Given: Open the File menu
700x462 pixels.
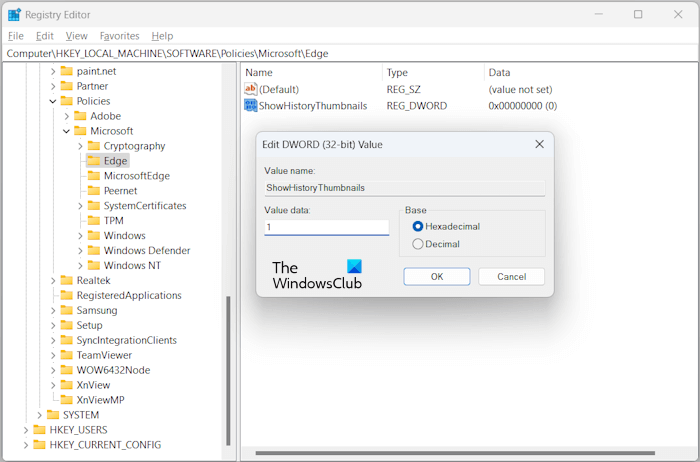Looking at the screenshot, I should 16,36.
